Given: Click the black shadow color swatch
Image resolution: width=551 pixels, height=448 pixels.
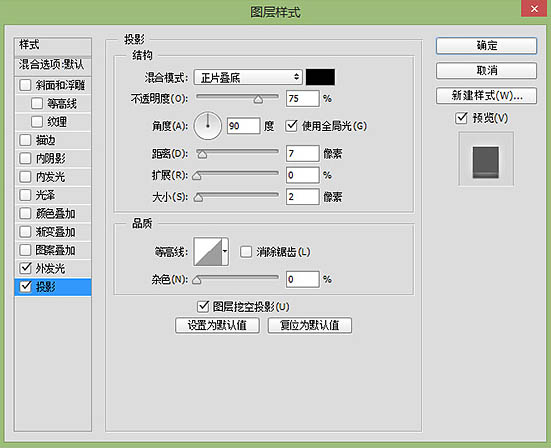Looking at the screenshot, I should coord(320,77).
